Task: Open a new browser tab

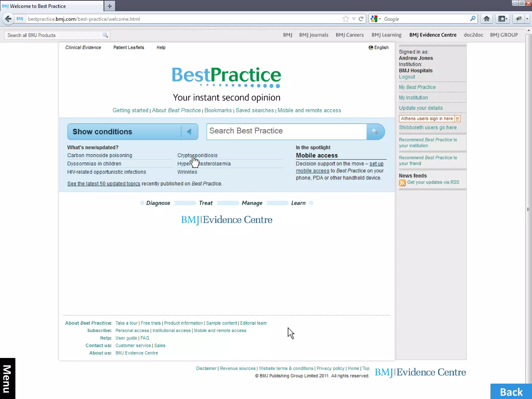Action: tap(110, 6)
